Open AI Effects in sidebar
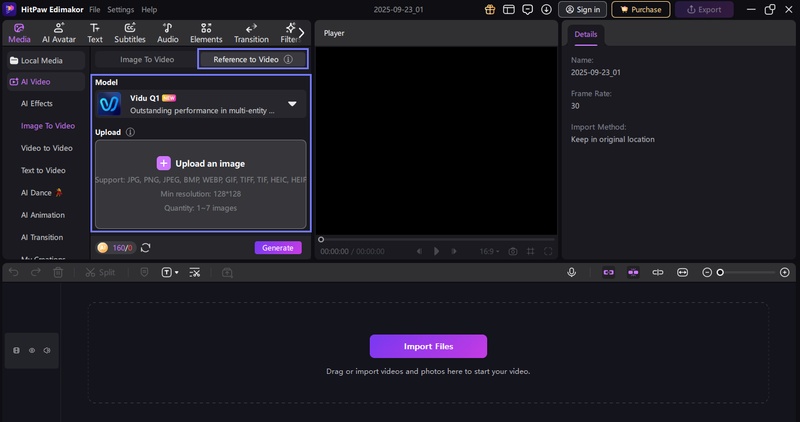 pyautogui.click(x=37, y=103)
